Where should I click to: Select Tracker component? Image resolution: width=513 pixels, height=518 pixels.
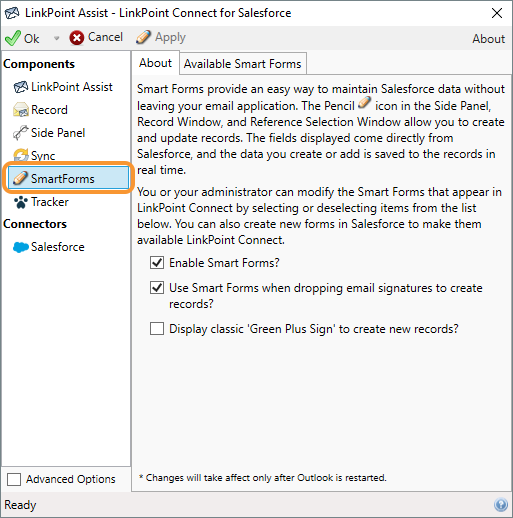tap(50, 202)
